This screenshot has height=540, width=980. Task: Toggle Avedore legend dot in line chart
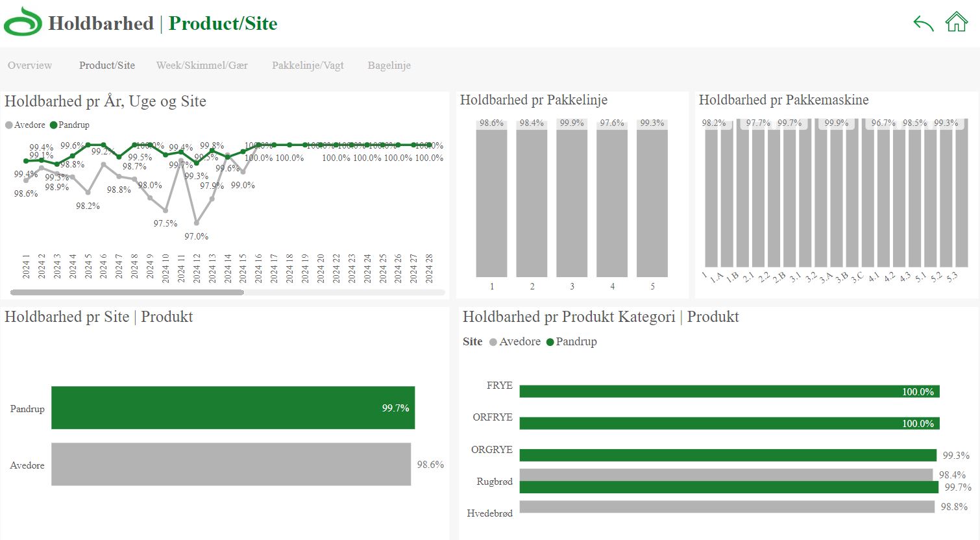click(9, 125)
